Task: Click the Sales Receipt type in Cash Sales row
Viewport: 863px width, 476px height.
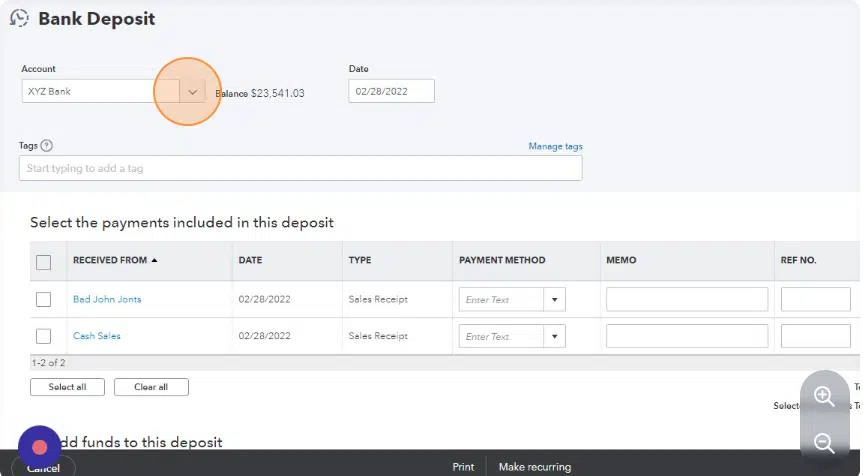Action: pos(378,336)
